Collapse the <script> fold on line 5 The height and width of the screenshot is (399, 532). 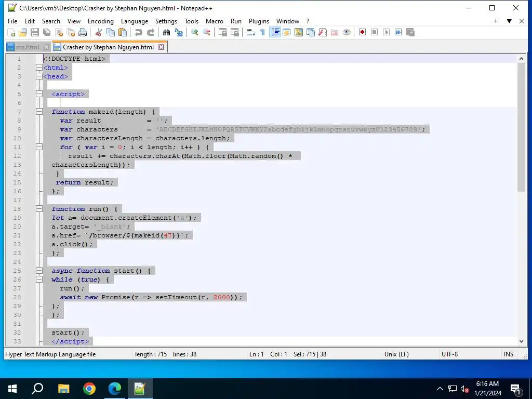click(39, 94)
